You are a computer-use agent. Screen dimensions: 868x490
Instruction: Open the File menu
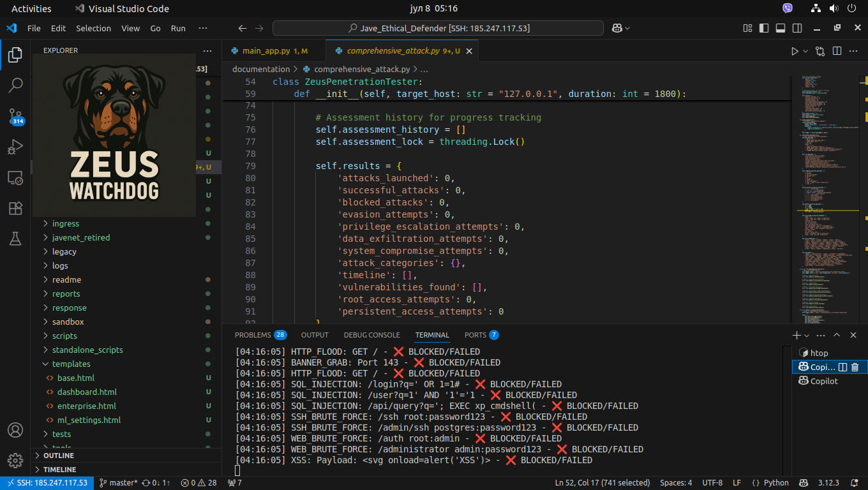(x=34, y=28)
